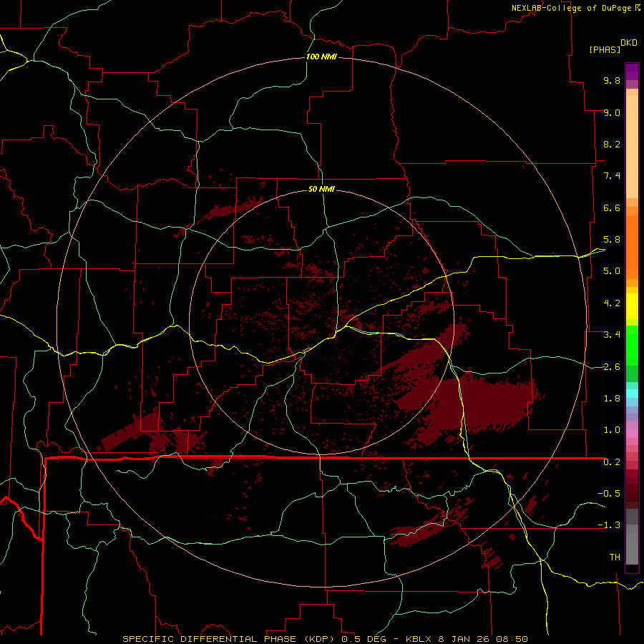Click the 8.2 value on color scale
Viewport: 644px width, 644px height.
612,144
